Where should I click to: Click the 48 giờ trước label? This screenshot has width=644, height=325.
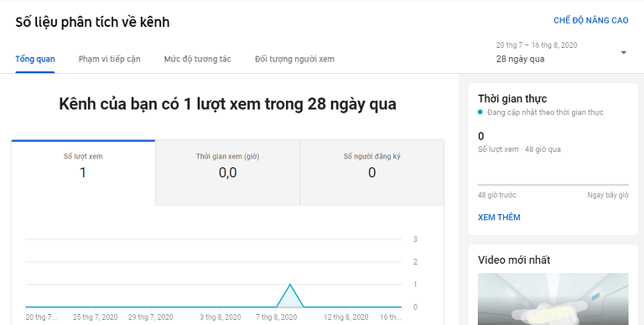pyautogui.click(x=497, y=195)
